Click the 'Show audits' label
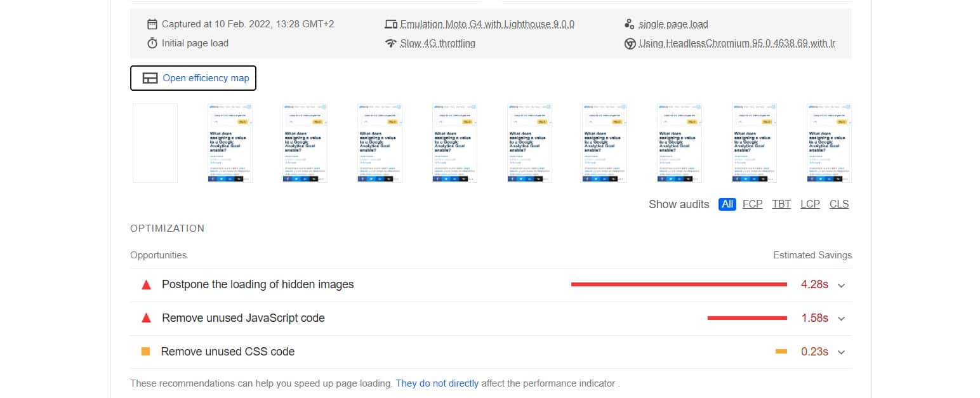The height and width of the screenshot is (398, 980). pos(679,204)
